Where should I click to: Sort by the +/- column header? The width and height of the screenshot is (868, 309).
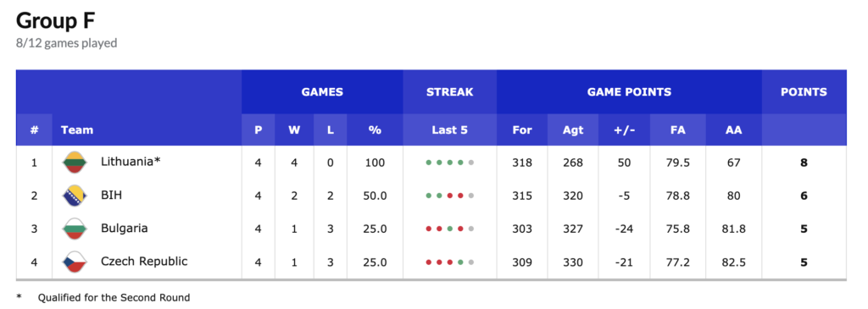(x=624, y=130)
